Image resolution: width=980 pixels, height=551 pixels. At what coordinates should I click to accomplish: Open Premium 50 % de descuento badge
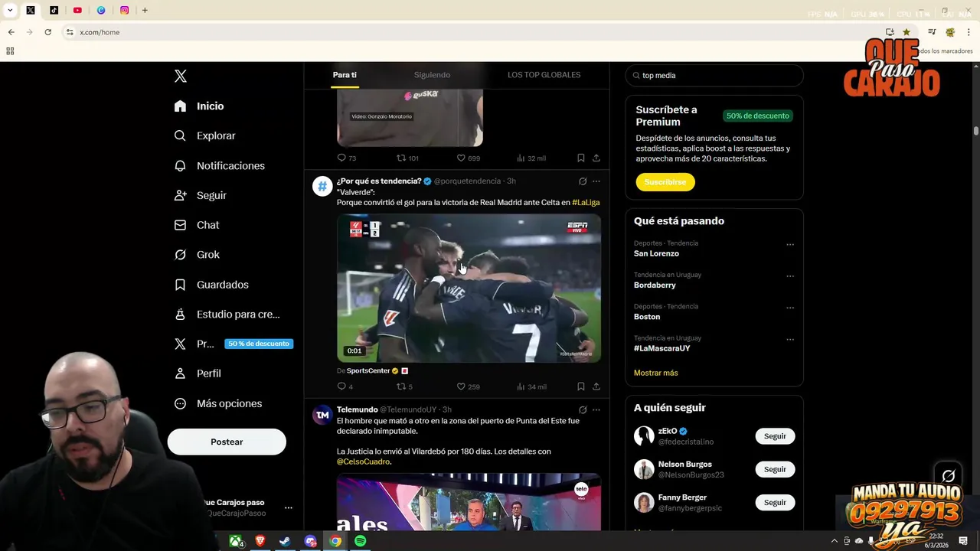(259, 344)
